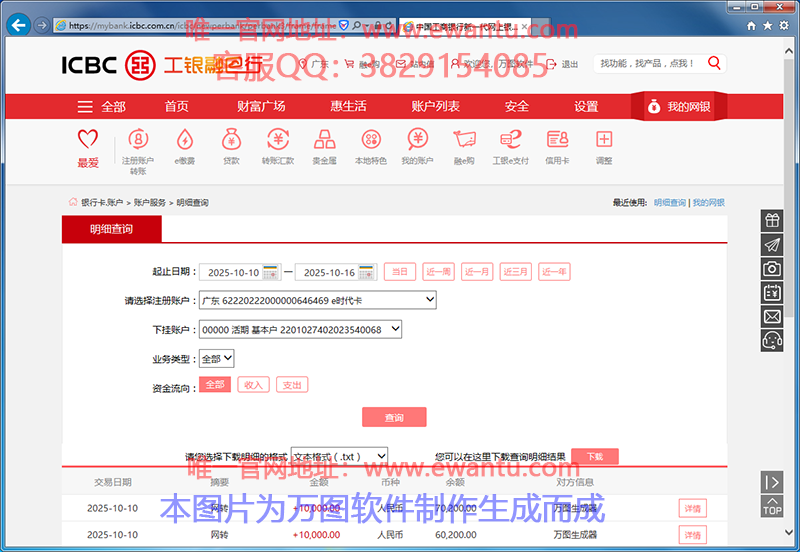Click the page scrollbar down arrow
800x552 pixels.
[x=789, y=532]
